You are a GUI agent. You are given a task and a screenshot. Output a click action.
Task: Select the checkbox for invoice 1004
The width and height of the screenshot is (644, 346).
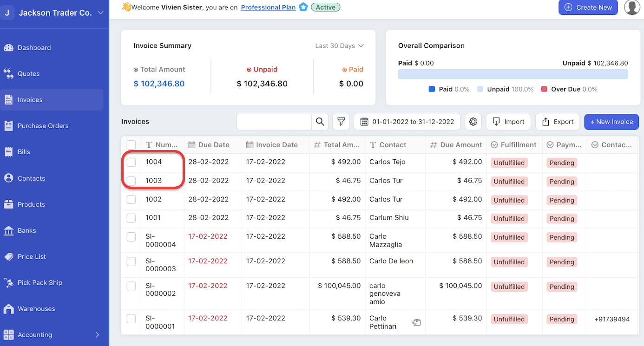click(131, 162)
